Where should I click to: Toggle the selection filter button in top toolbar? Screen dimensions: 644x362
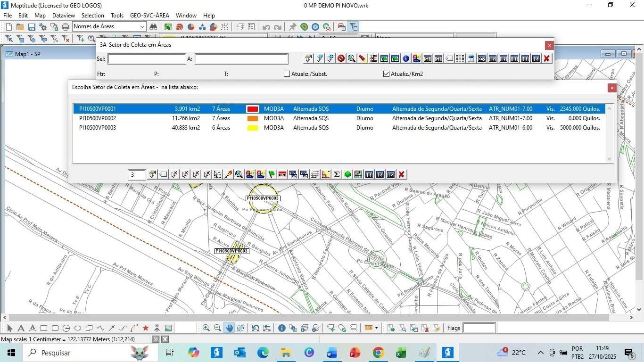[x=353, y=27]
